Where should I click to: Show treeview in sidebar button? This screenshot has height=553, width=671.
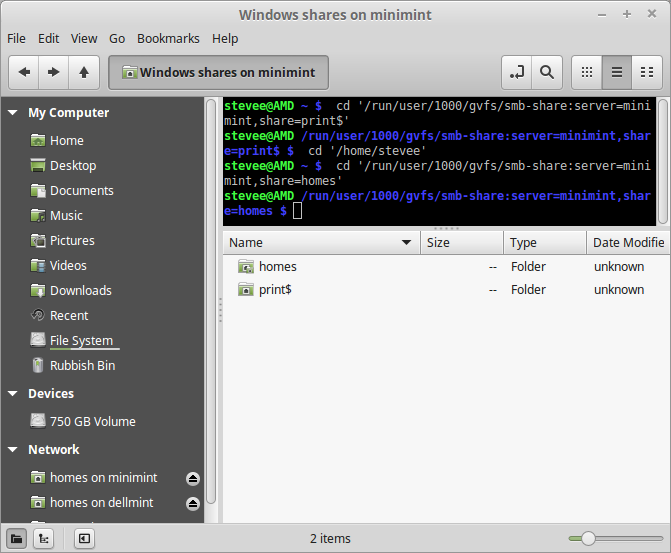43,538
